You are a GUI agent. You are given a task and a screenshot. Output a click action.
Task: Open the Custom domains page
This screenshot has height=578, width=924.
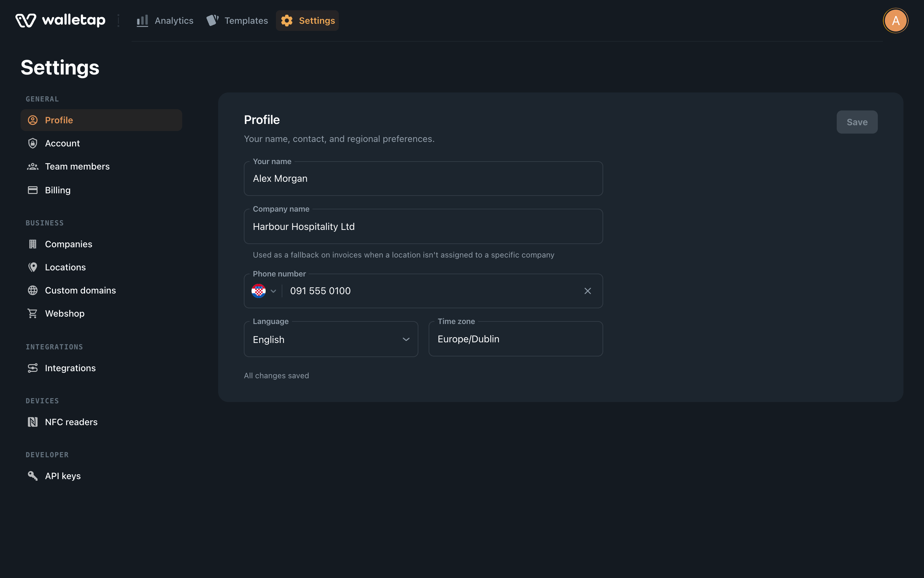pyautogui.click(x=101, y=290)
